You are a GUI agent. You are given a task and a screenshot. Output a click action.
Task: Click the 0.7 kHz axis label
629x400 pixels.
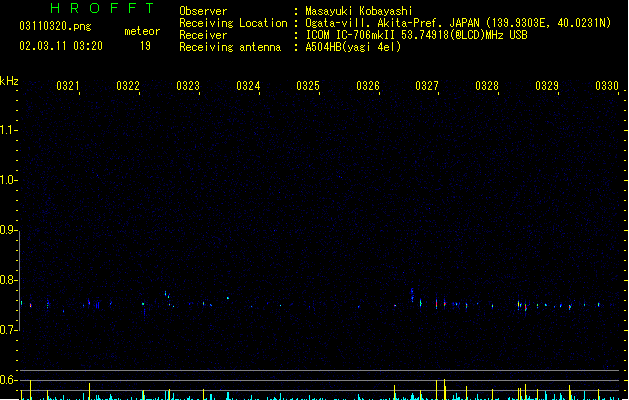(7, 330)
